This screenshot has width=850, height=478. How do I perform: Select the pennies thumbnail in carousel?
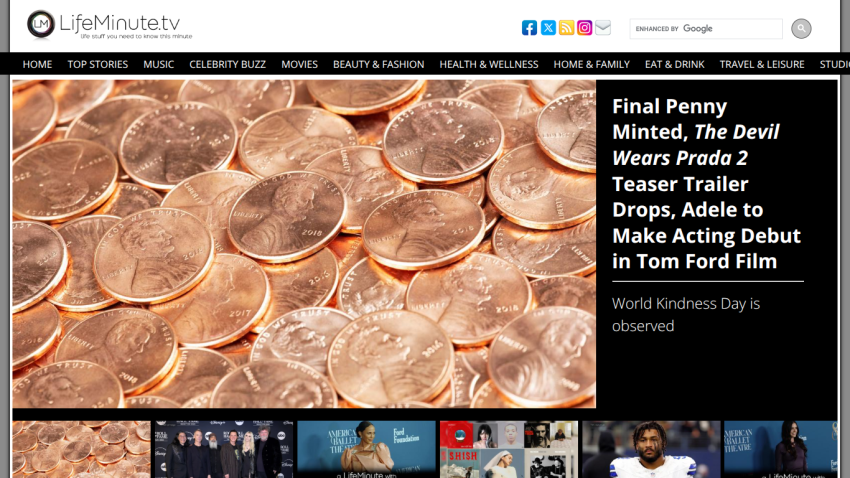pos(81,449)
